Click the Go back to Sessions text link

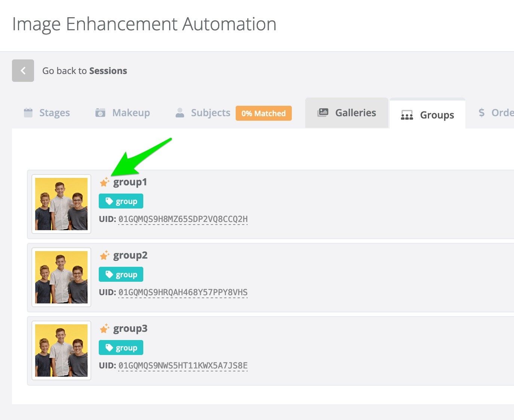pyautogui.click(x=85, y=71)
